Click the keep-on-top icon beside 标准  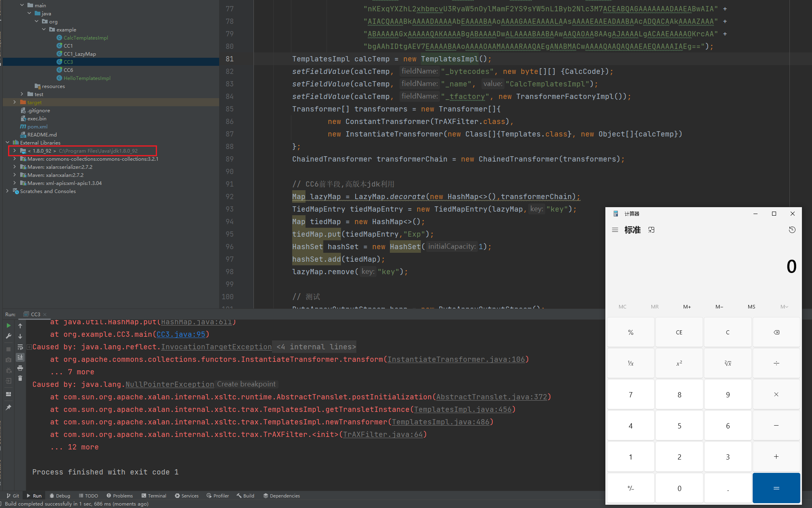[x=651, y=230]
